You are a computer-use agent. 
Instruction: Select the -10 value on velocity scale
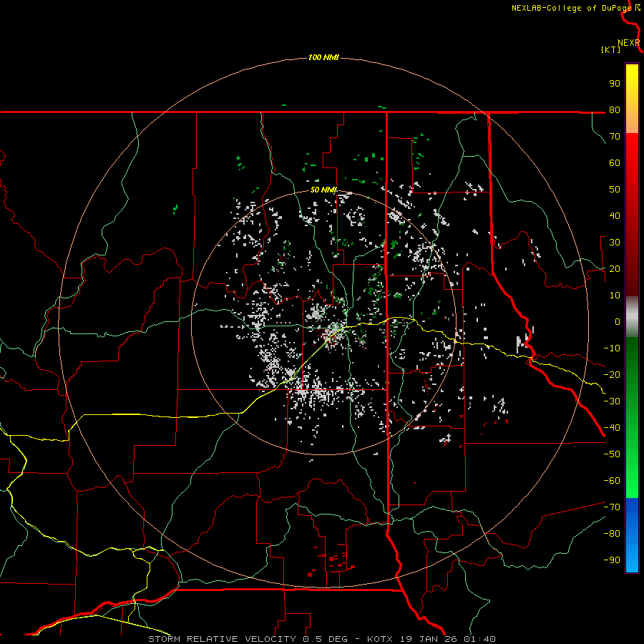pos(612,348)
